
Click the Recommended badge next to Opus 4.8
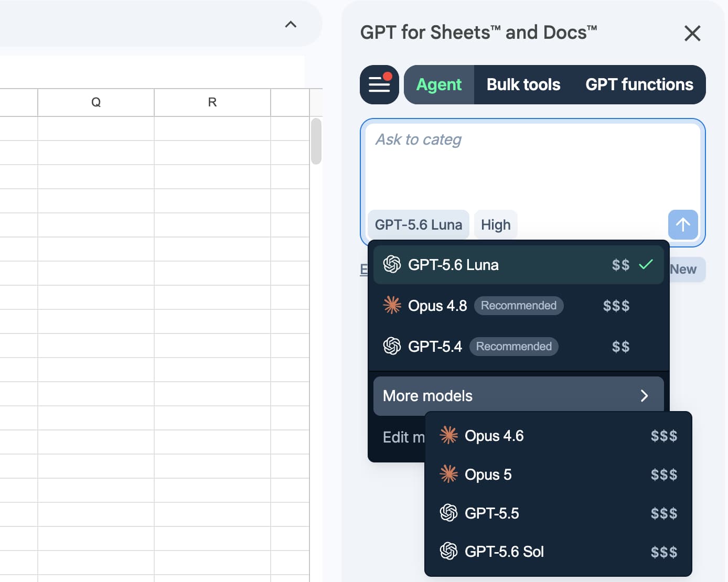tap(519, 306)
